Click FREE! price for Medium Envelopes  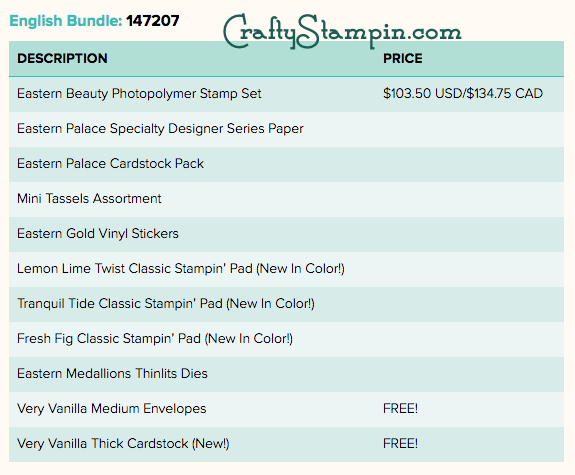click(x=400, y=408)
